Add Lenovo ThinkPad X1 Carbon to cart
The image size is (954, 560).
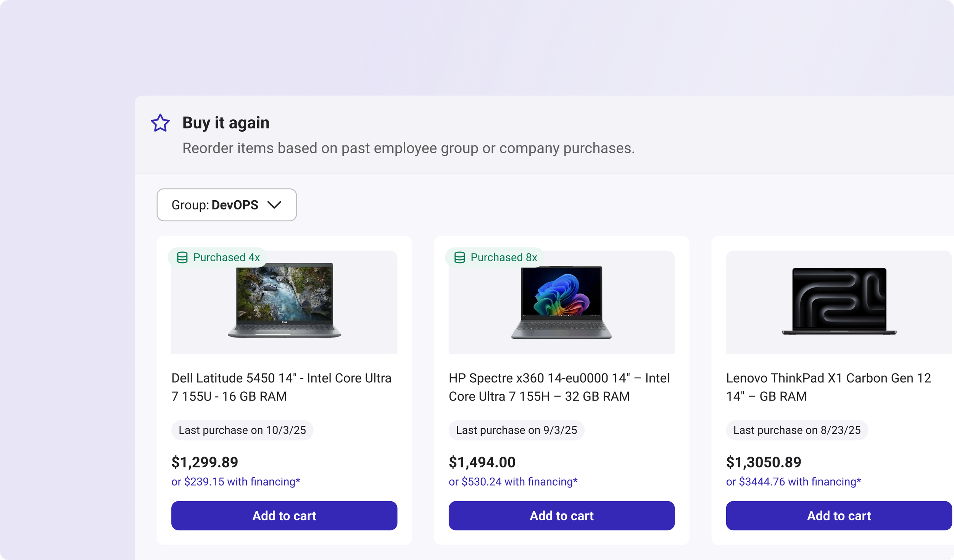[x=838, y=516]
